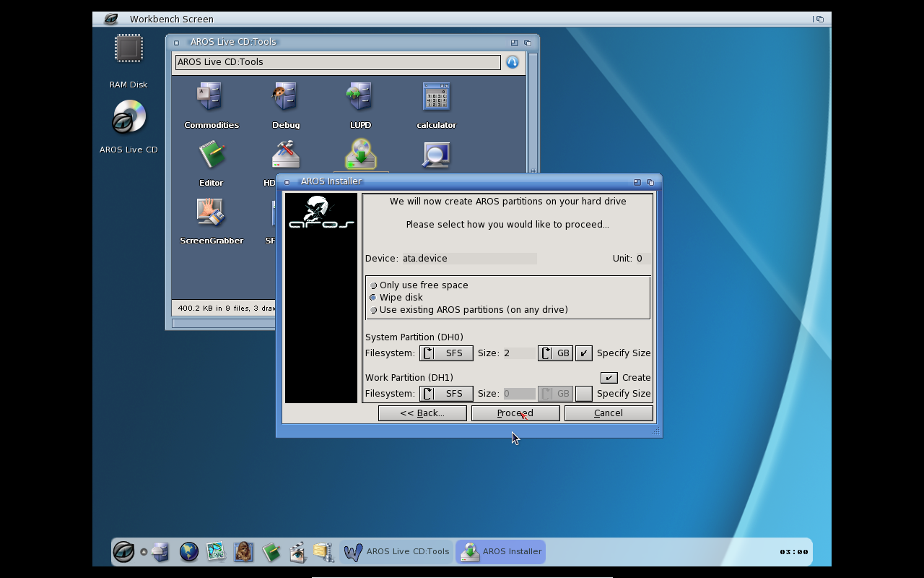924x578 pixels.
Task: Cycle Work Partition GB unit selector
Action: coord(555,394)
